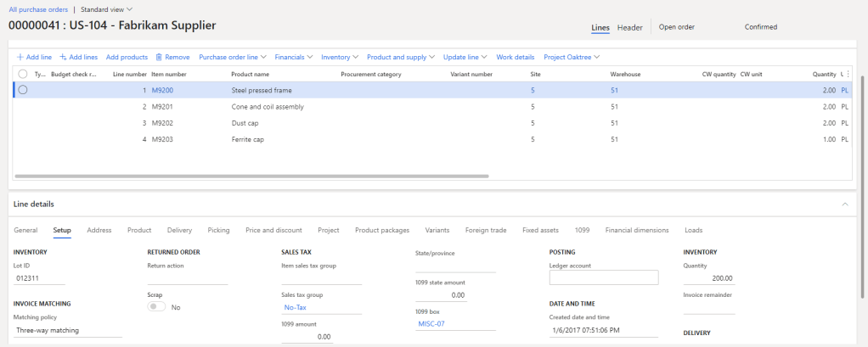Click the Ledger account input field
Screen dimensions: 868x347
point(604,277)
